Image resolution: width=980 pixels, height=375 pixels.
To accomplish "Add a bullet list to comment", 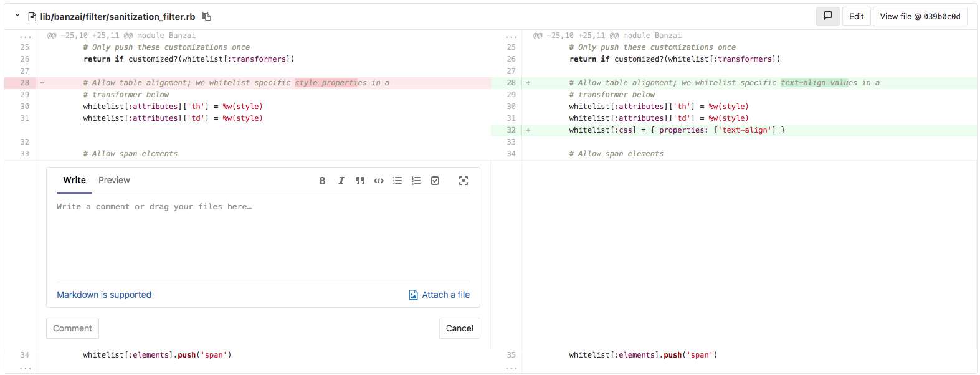I will tap(397, 181).
